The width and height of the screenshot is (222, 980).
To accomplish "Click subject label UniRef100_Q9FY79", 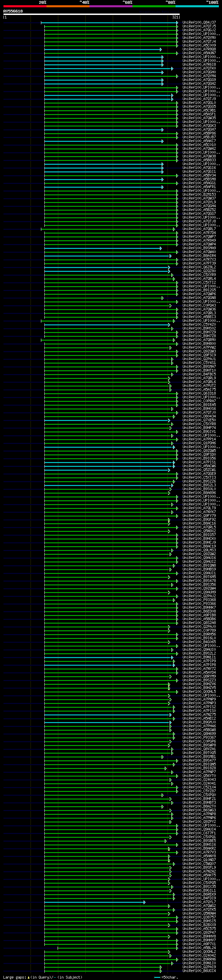I will (199, 516).
